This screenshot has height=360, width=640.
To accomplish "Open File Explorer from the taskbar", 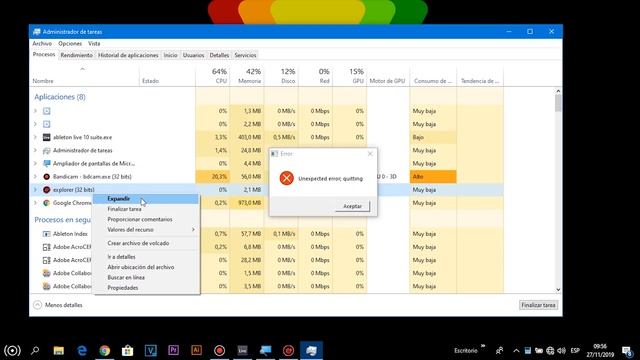I will [59, 350].
